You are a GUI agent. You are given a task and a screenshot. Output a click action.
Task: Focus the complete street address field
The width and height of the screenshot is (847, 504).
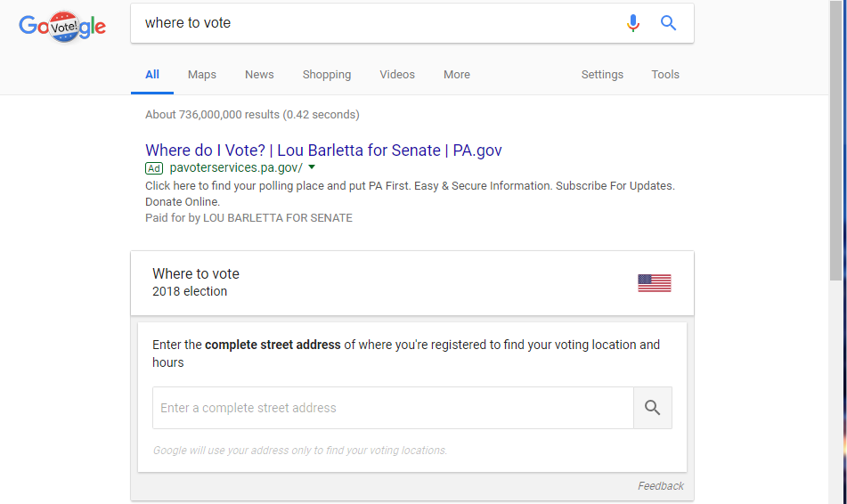pos(393,408)
